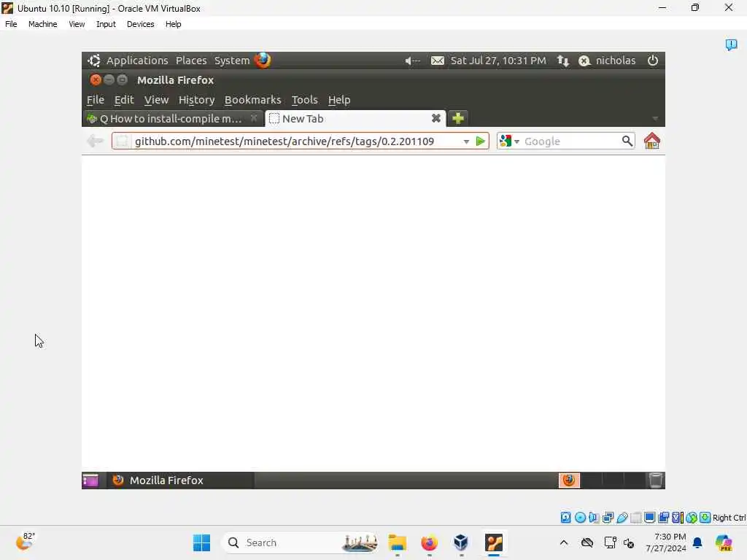Screen dimensions: 747x560
Task: Select the Firefox workspace in switcher
Action: click(569, 481)
